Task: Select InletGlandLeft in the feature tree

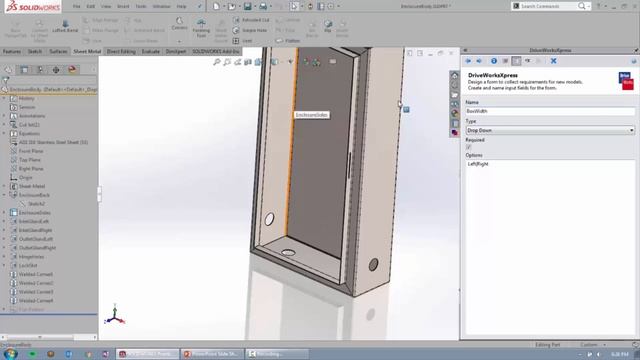Action: tap(33, 221)
